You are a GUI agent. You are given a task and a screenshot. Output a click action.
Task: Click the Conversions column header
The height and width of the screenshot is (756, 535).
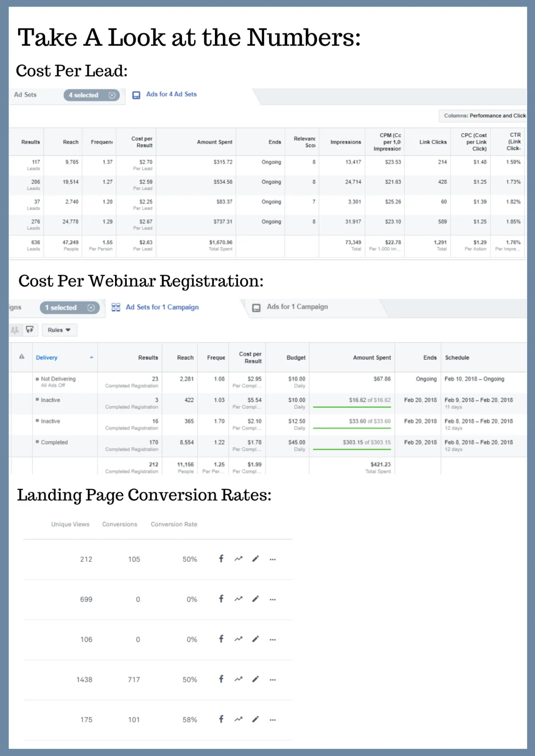pos(119,524)
